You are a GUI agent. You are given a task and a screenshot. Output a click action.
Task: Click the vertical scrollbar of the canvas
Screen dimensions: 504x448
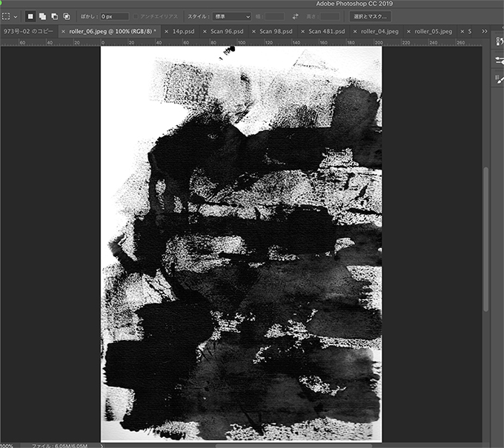[x=485, y=237]
